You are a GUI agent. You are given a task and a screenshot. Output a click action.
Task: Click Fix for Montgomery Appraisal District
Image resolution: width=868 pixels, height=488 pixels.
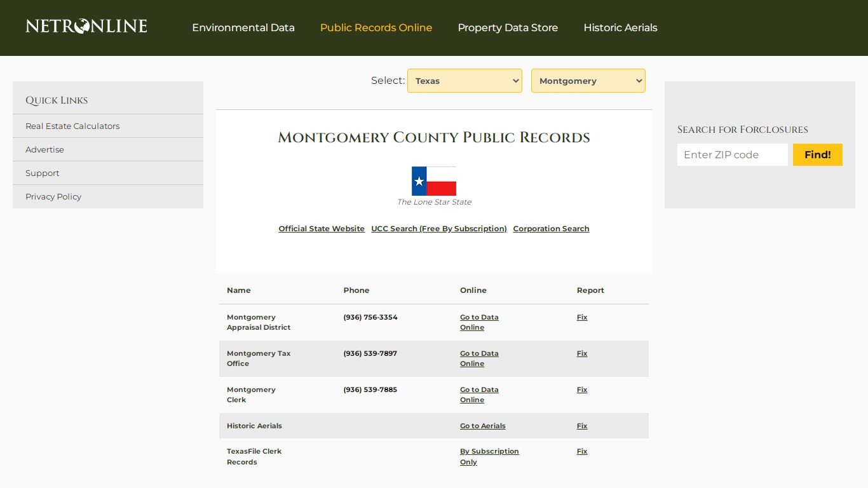(x=582, y=317)
